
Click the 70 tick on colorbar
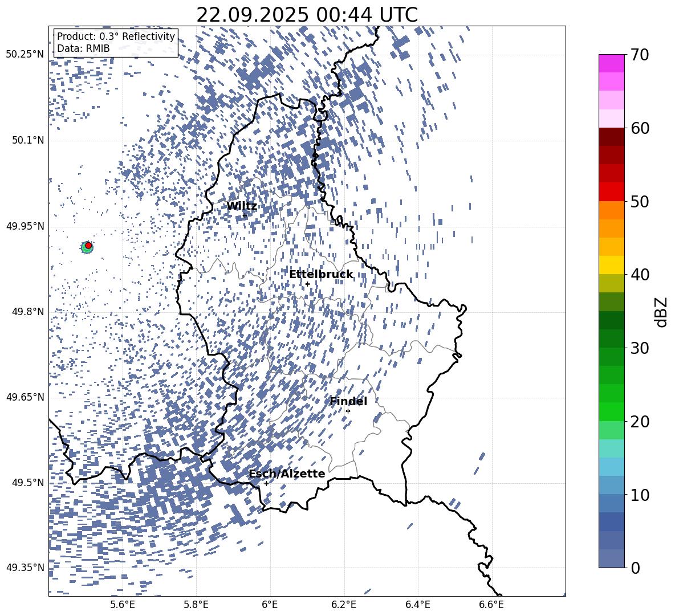pos(640,55)
